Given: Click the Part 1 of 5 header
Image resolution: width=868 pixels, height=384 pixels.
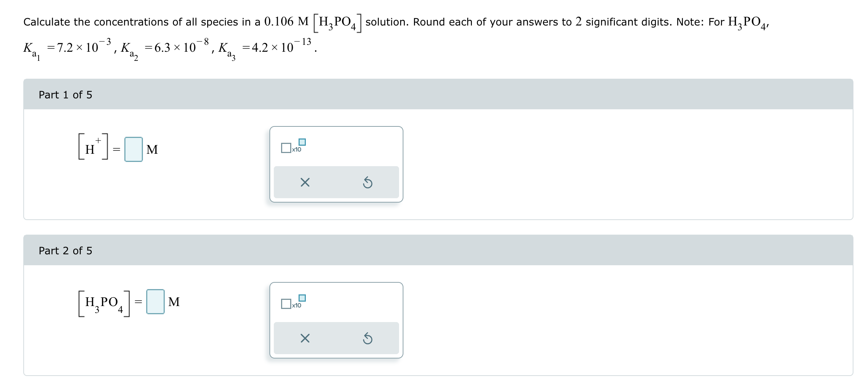Looking at the screenshot, I should pyautogui.click(x=66, y=95).
